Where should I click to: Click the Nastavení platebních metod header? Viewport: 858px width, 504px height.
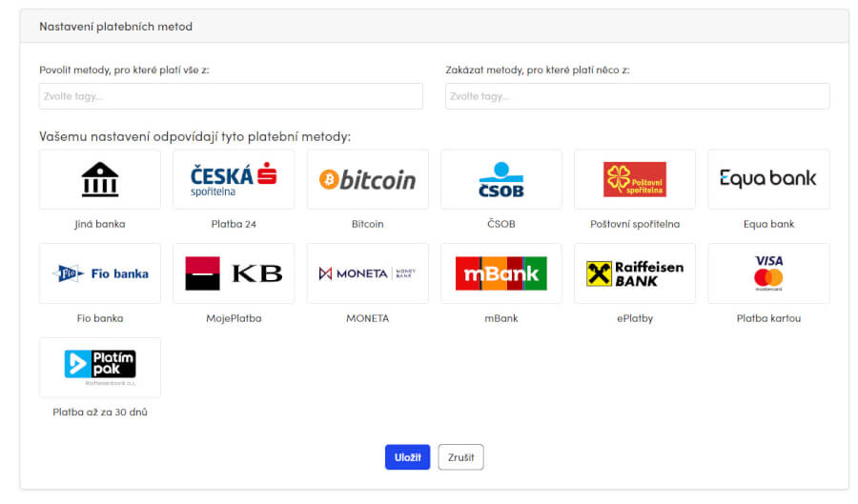coord(116,27)
